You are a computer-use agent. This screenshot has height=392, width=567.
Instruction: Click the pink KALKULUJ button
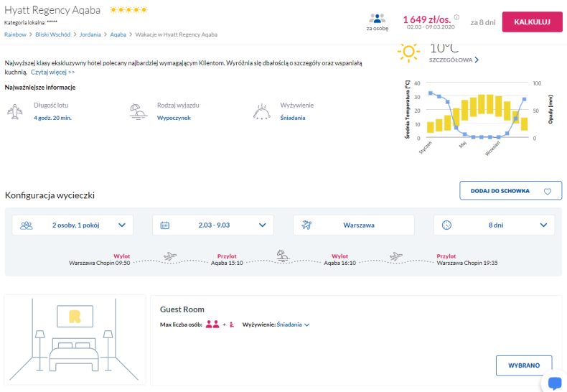coord(532,22)
